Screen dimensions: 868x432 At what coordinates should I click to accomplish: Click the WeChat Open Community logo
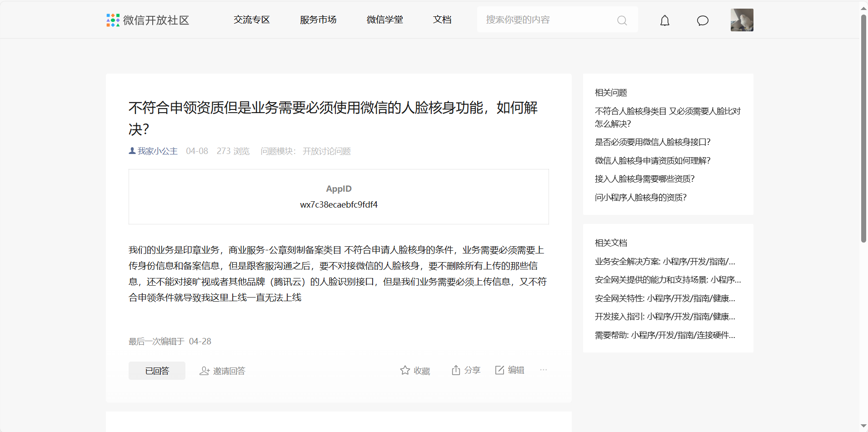148,20
